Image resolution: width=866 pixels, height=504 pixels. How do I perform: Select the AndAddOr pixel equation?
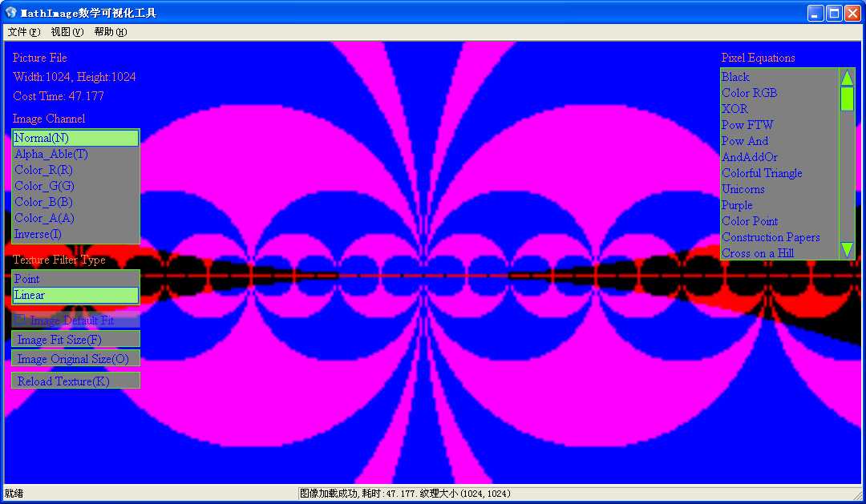(x=779, y=157)
